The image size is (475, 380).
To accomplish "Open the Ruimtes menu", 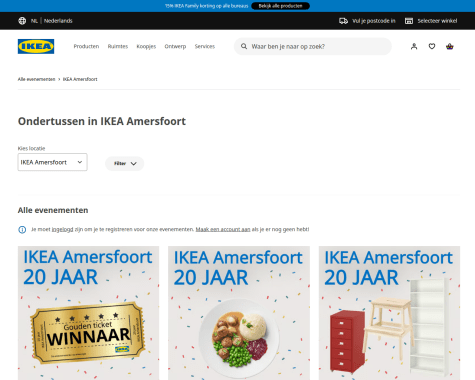I will point(118,46).
